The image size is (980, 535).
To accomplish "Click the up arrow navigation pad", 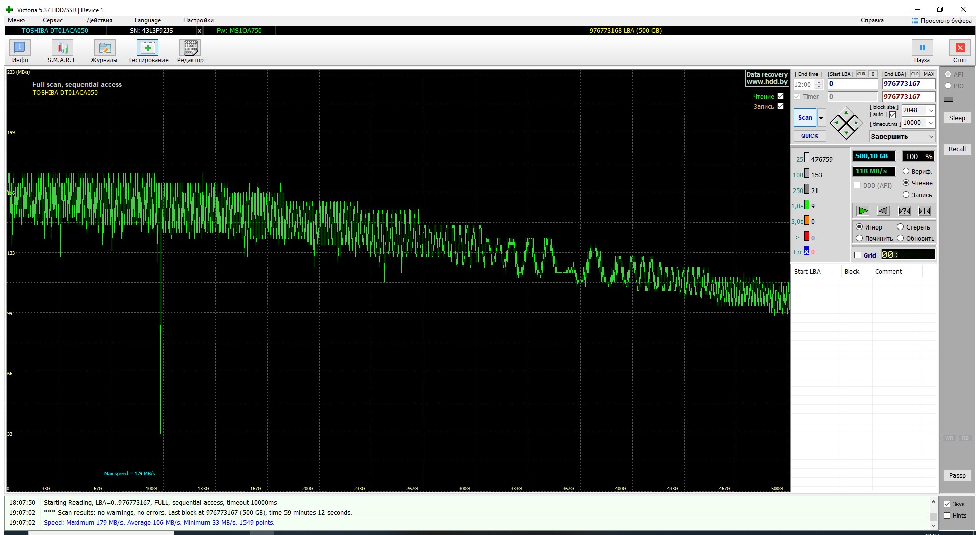I will 846,112.
